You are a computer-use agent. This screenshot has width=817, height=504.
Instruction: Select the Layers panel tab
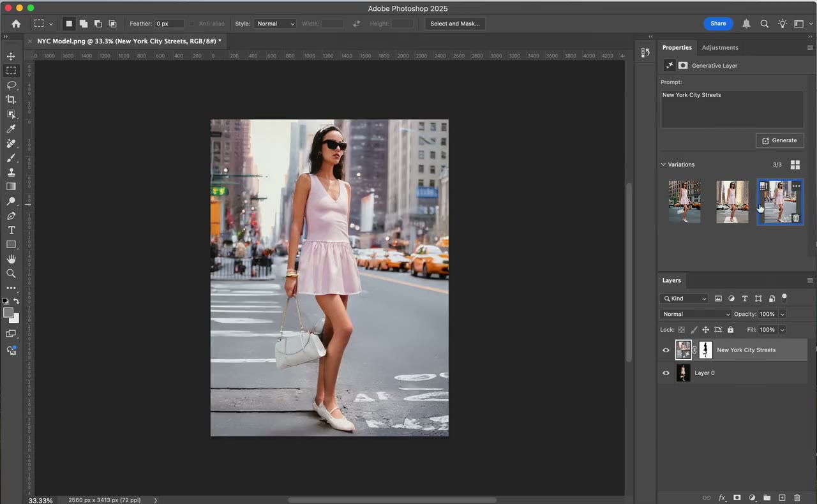click(x=671, y=280)
